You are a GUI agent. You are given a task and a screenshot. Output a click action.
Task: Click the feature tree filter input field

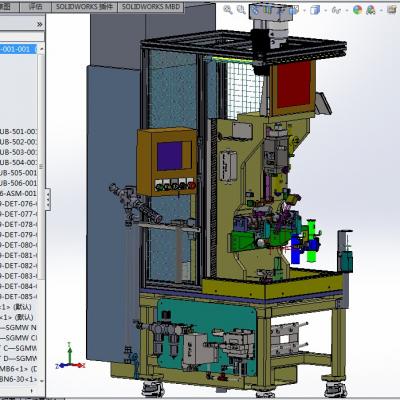point(22,37)
